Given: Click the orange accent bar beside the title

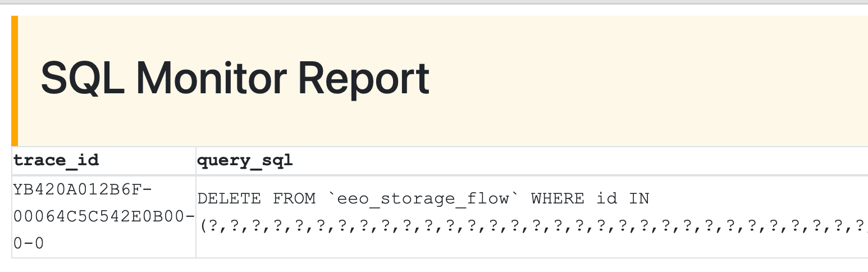Looking at the screenshot, I should [15, 80].
